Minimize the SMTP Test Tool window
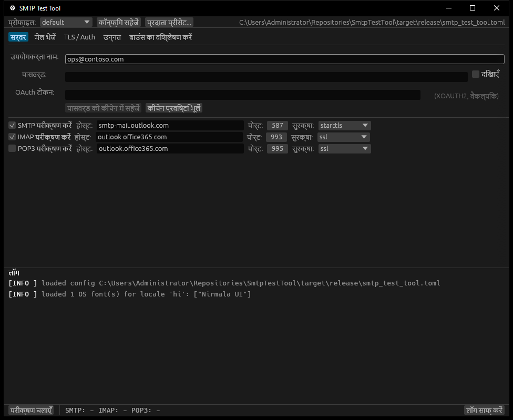The image size is (513, 420). (449, 8)
